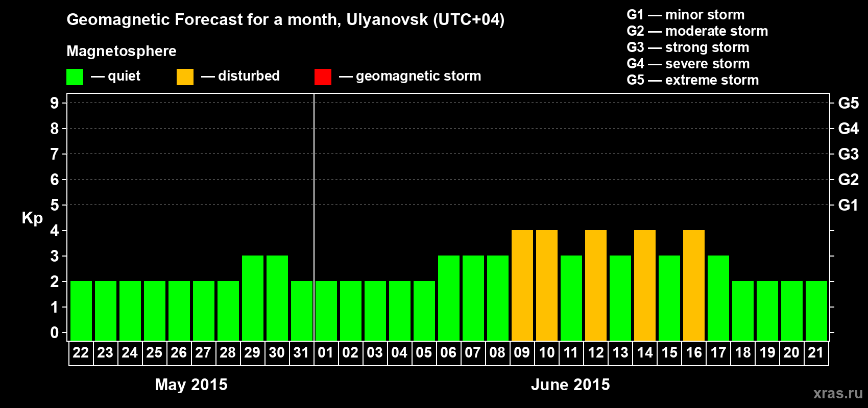Viewport: 868px width, 408px height.
Task: Click the date label '05' on the axis
Action: 424,353
